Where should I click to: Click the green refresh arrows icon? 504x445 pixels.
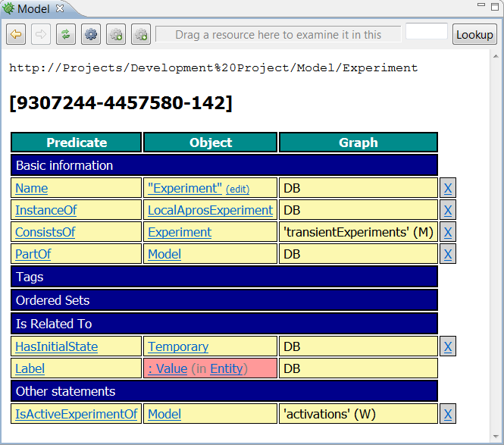click(66, 34)
